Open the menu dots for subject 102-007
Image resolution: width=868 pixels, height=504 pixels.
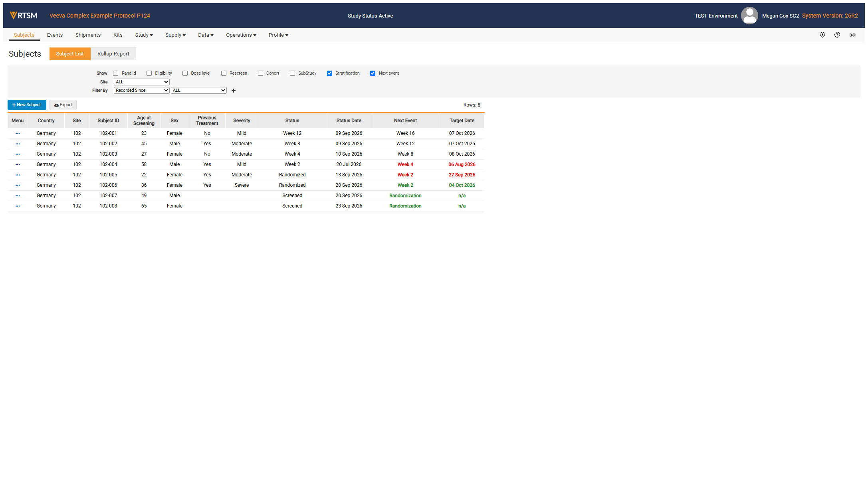(18, 196)
